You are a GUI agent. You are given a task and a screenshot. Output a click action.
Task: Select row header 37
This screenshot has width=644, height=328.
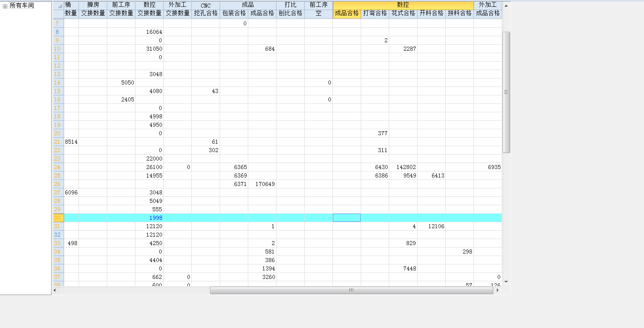click(x=58, y=277)
